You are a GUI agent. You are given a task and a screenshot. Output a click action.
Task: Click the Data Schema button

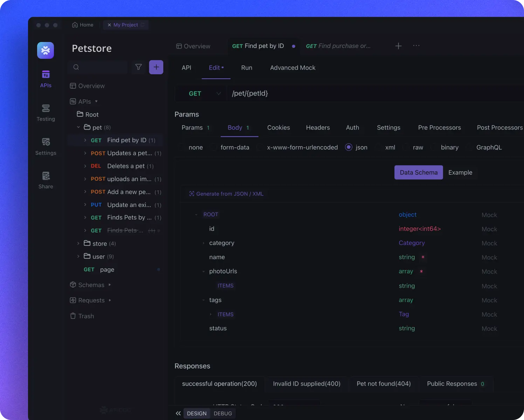[419, 172]
